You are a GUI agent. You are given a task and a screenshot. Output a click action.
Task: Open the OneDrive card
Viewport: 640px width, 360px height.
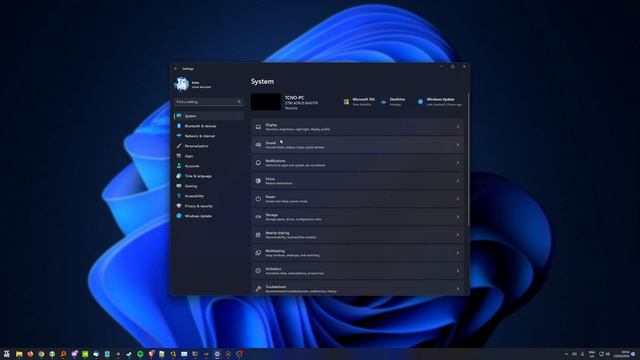393,102
